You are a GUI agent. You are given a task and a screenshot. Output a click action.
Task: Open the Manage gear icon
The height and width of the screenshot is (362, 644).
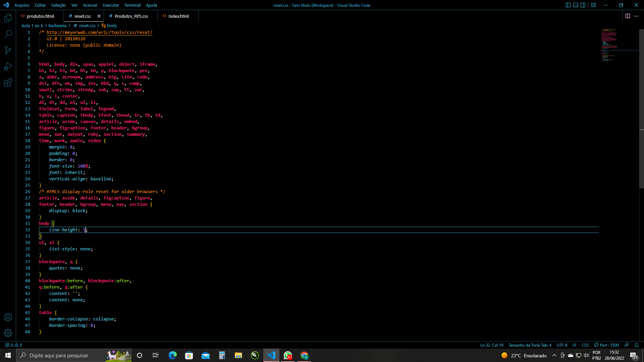(x=8, y=333)
